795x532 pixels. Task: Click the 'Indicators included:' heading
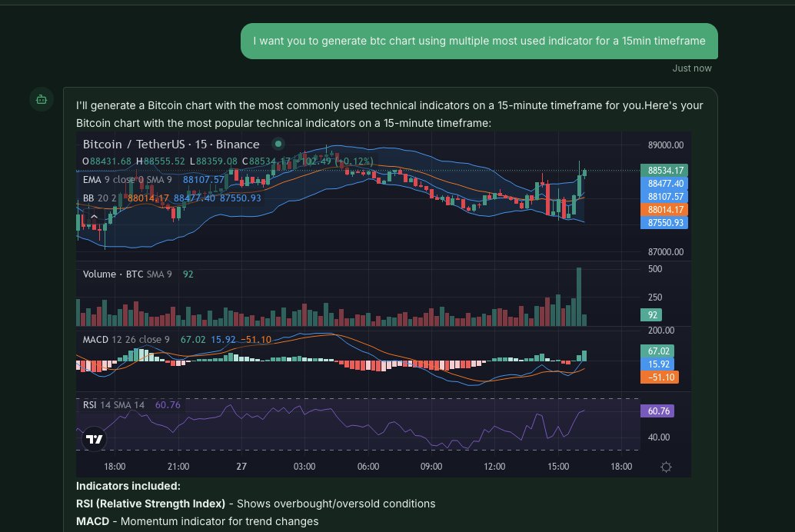[128, 486]
